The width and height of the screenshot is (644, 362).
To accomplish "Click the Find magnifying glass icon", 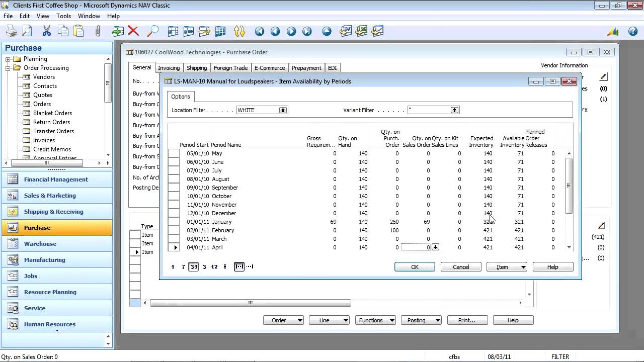I will pyautogui.click(x=152, y=31).
